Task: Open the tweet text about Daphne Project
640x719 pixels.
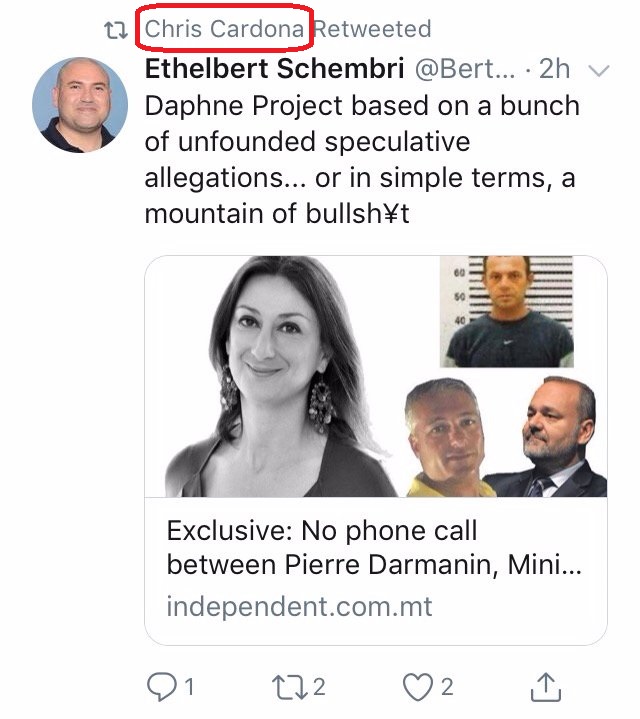Action: click(359, 160)
